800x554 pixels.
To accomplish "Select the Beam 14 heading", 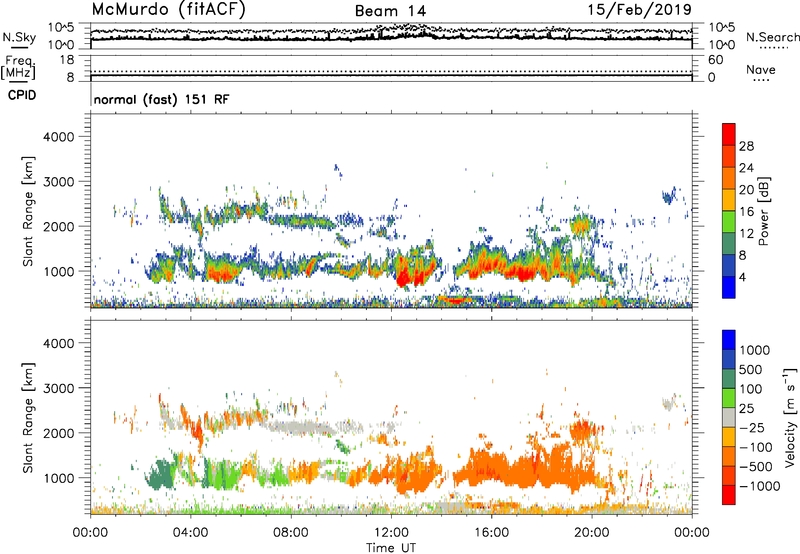I will click(390, 11).
